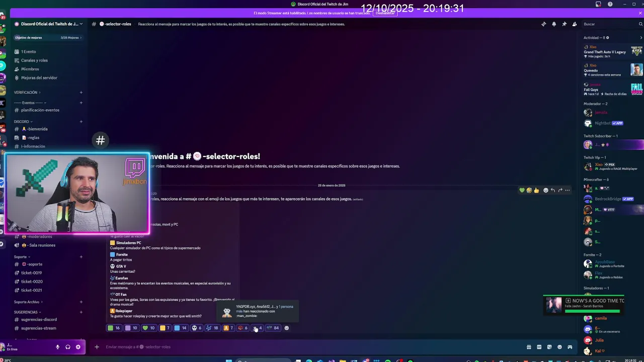This screenshot has height=362, width=644.
Task: Open more message options ellipsis
Action: [568, 190]
